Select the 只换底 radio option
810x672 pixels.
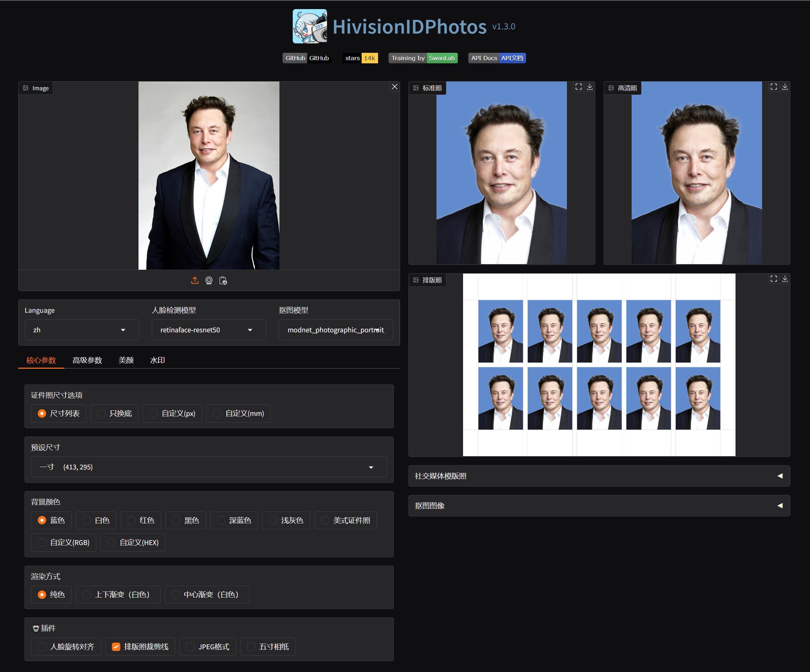(101, 413)
